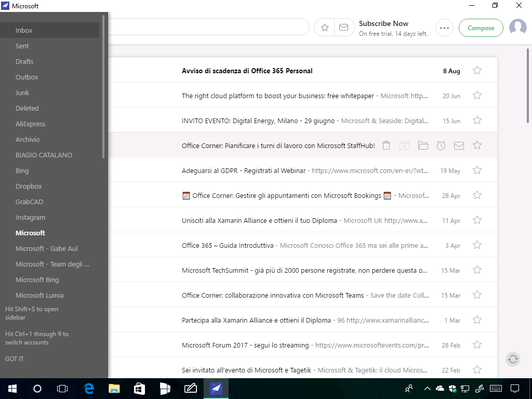The width and height of the screenshot is (532, 399).
Task: Open Action Center notifications icon
Action: click(515, 389)
